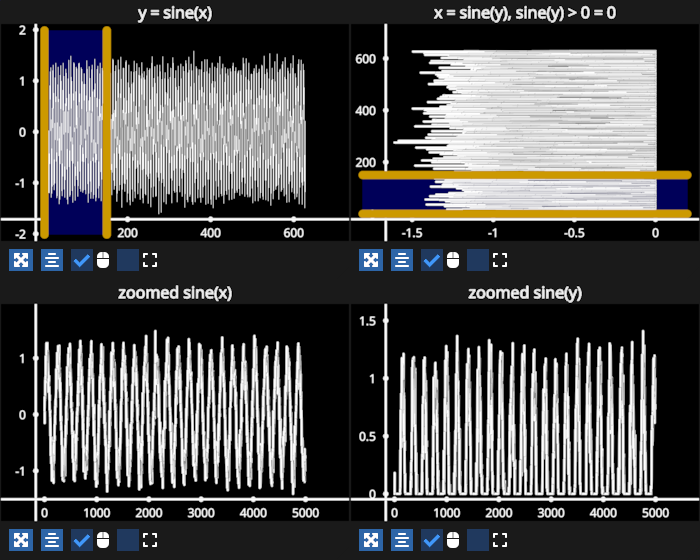The image size is (700, 560).
Task: Click the 400 x-axis tick label in y = sine(x)
Action: point(210,233)
